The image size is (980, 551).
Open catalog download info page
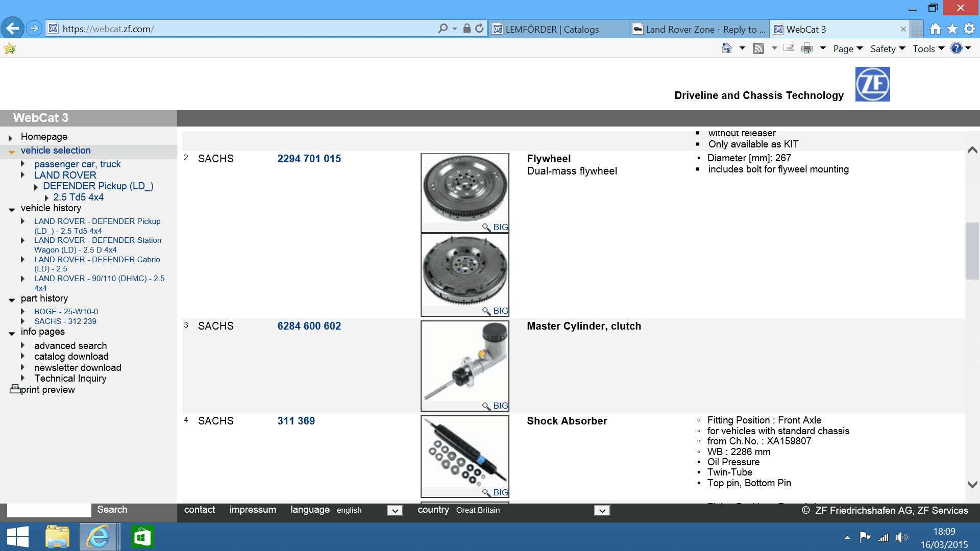point(71,357)
